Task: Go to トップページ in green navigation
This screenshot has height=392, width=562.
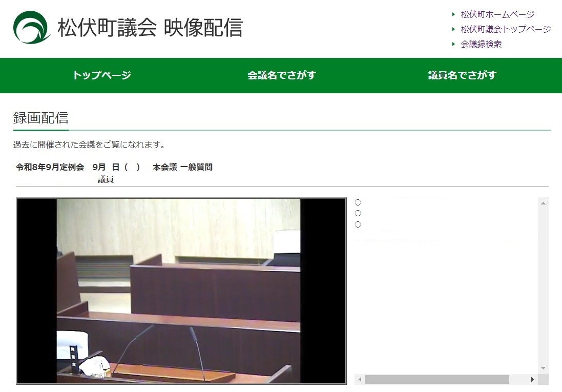Action: (x=102, y=75)
